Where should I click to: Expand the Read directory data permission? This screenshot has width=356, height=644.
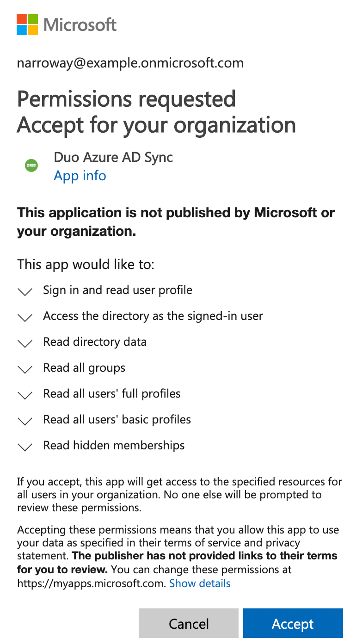pos(25,343)
